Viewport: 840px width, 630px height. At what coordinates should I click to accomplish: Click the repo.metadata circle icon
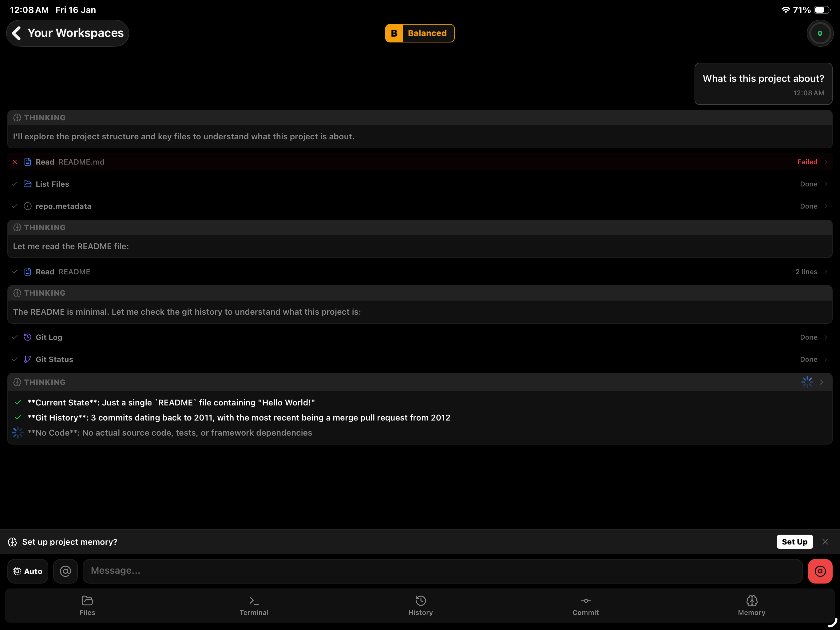28,206
